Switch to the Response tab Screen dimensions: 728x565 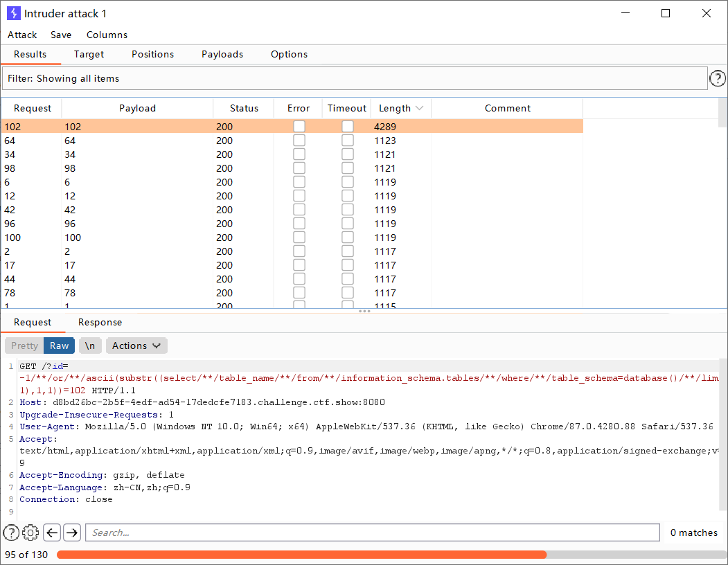point(100,322)
